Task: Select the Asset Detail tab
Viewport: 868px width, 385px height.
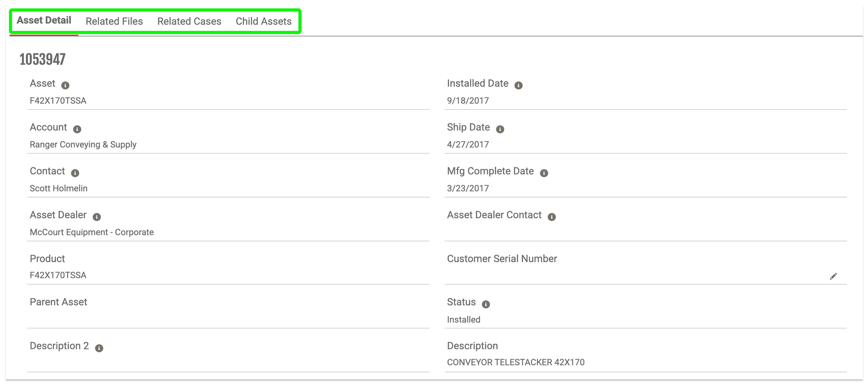Action: pos(44,20)
